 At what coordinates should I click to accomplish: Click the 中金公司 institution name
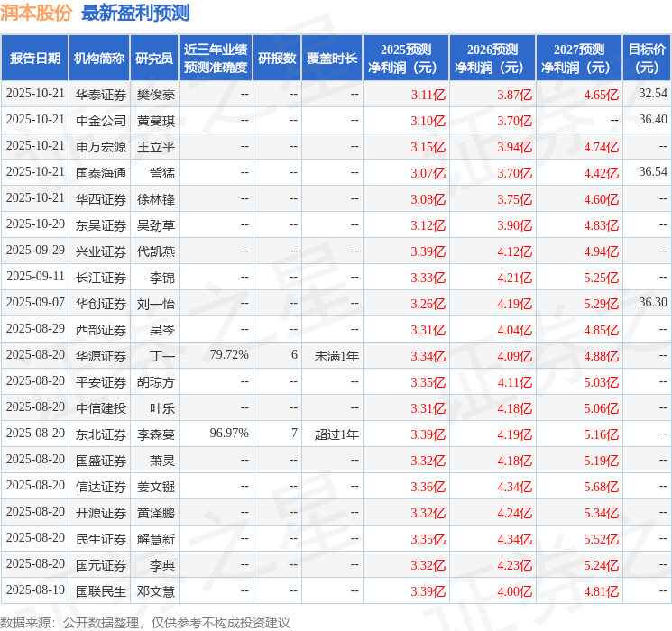(x=101, y=121)
